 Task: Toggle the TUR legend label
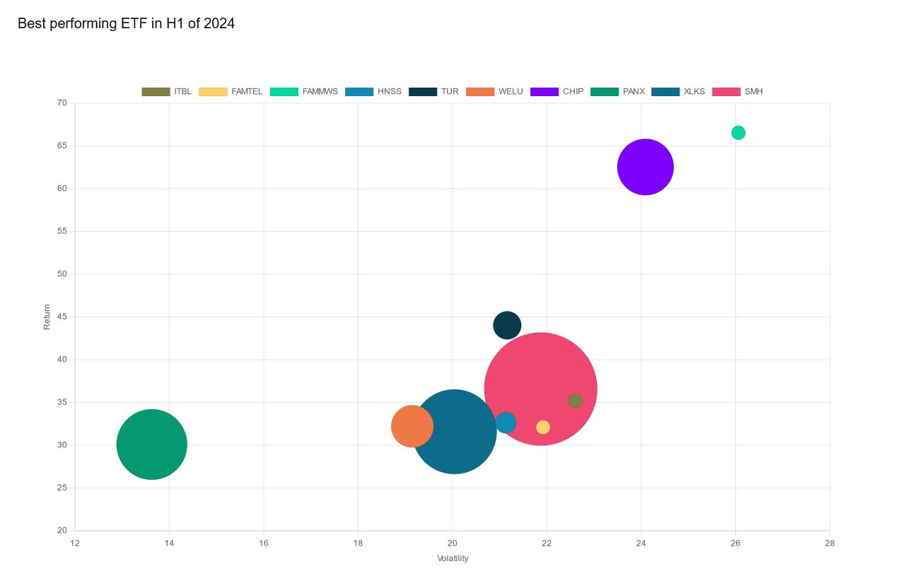coord(450,92)
